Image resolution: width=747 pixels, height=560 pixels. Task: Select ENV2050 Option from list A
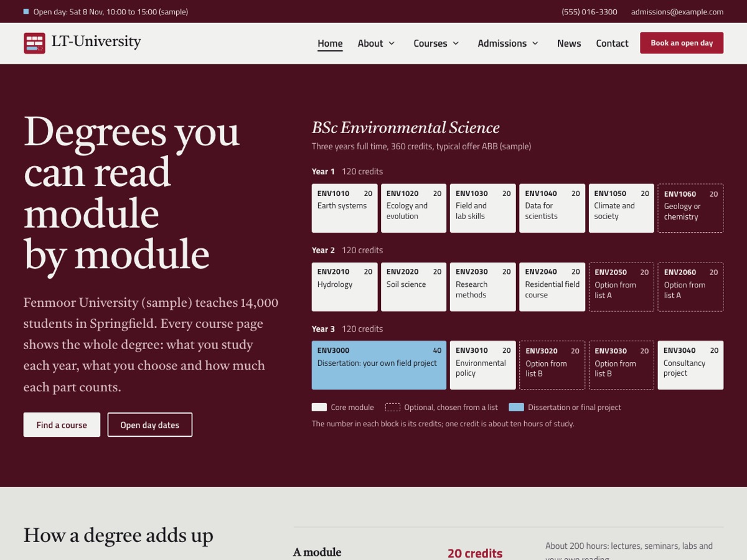[x=621, y=287]
